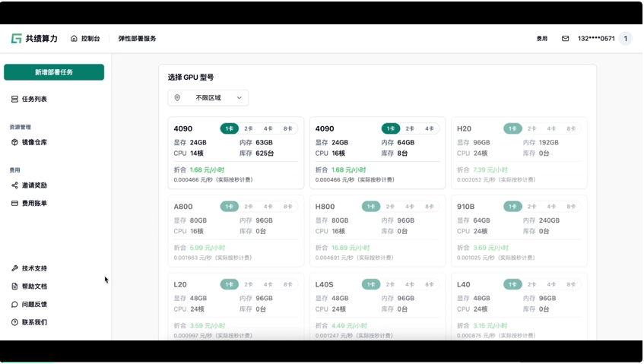Click the 费用账单 card icon
Image resolution: width=644 pixels, height=364 pixels.
14,204
